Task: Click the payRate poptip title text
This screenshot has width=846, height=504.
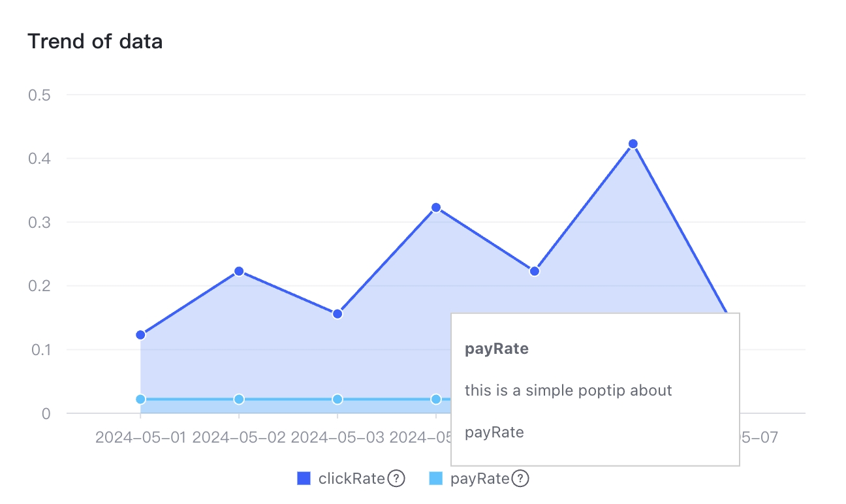Action: coord(497,349)
